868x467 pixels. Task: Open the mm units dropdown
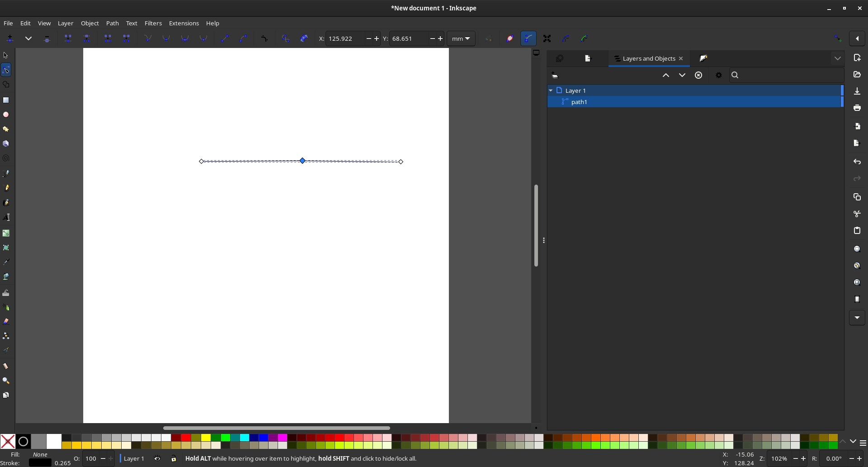click(461, 38)
